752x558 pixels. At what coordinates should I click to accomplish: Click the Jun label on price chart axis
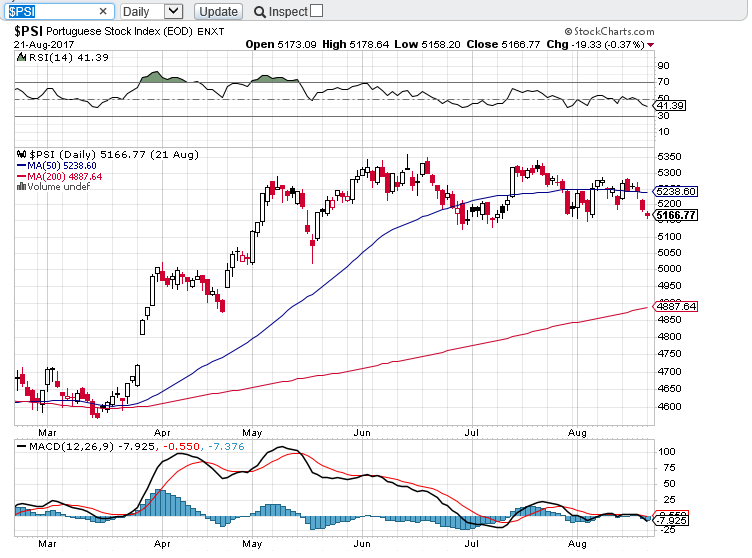pos(362,433)
